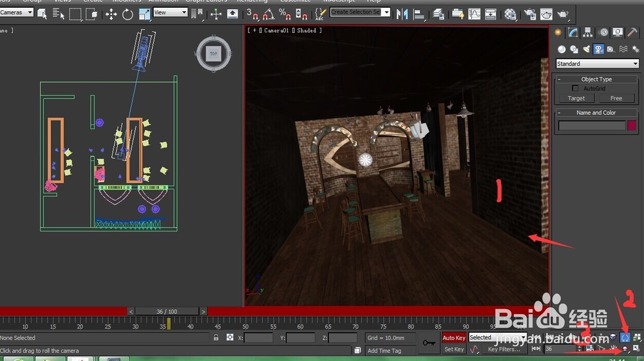
Task: Activate the Select and Rotate tool
Action: pyautogui.click(x=128, y=14)
